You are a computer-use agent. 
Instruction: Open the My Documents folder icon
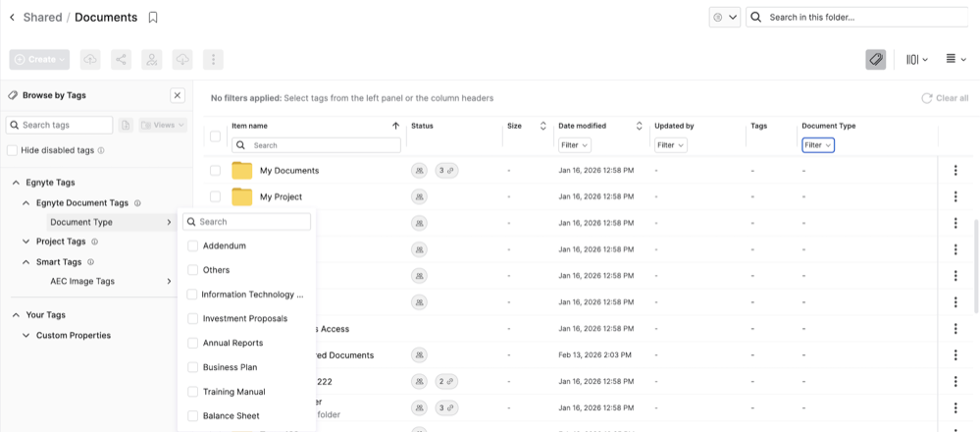242,170
